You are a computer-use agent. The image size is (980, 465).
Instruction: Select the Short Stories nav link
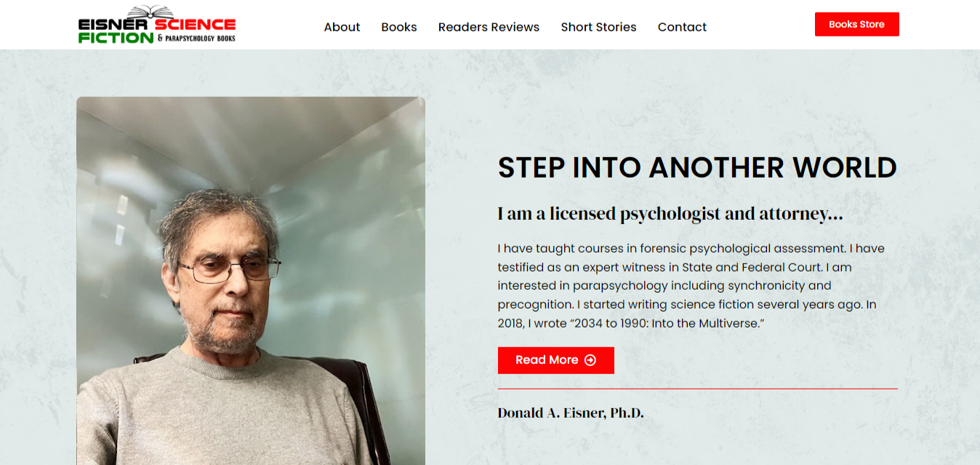598,27
